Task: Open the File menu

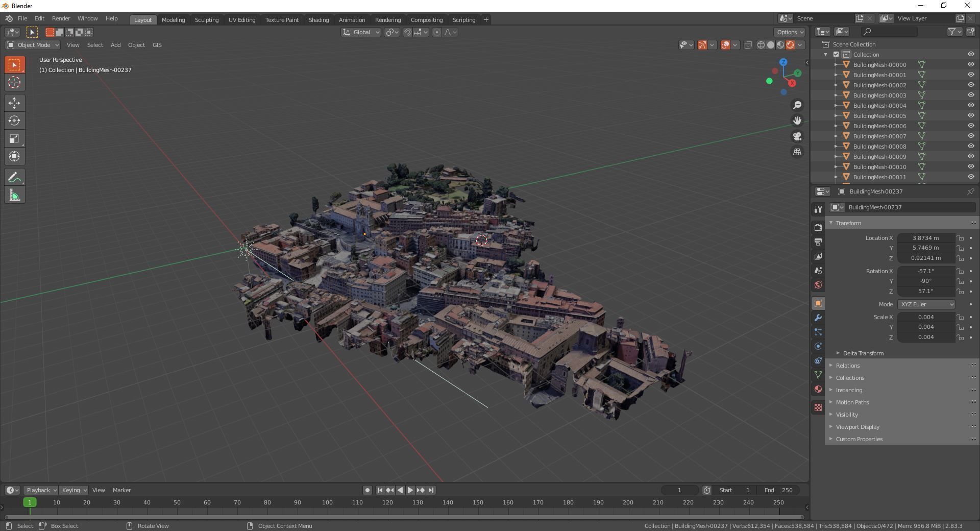Action: [22, 18]
